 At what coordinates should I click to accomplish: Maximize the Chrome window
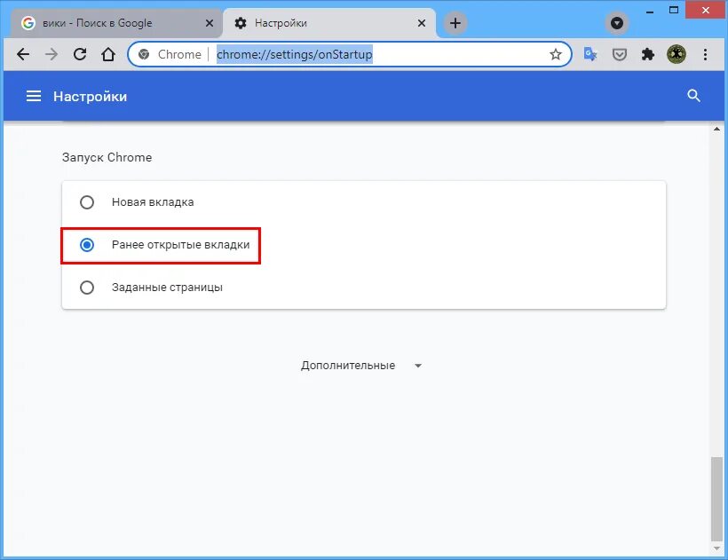tap(674, 11)
